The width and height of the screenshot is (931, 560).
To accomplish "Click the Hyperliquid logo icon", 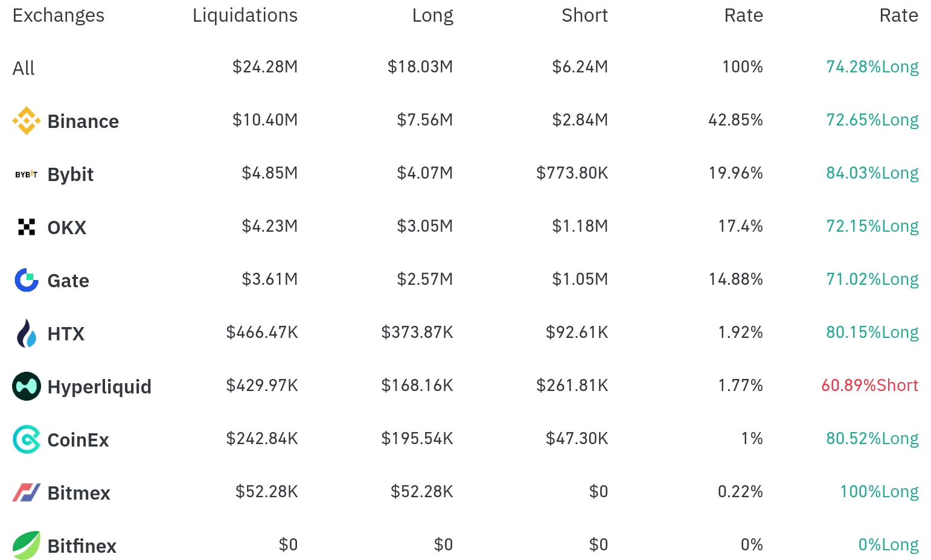I will click(26, 387).
